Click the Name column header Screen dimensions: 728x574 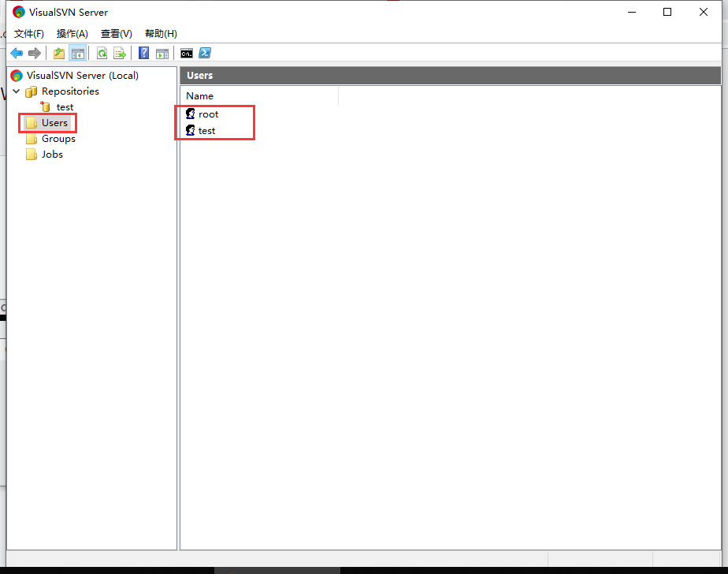(x=259, y=95)
